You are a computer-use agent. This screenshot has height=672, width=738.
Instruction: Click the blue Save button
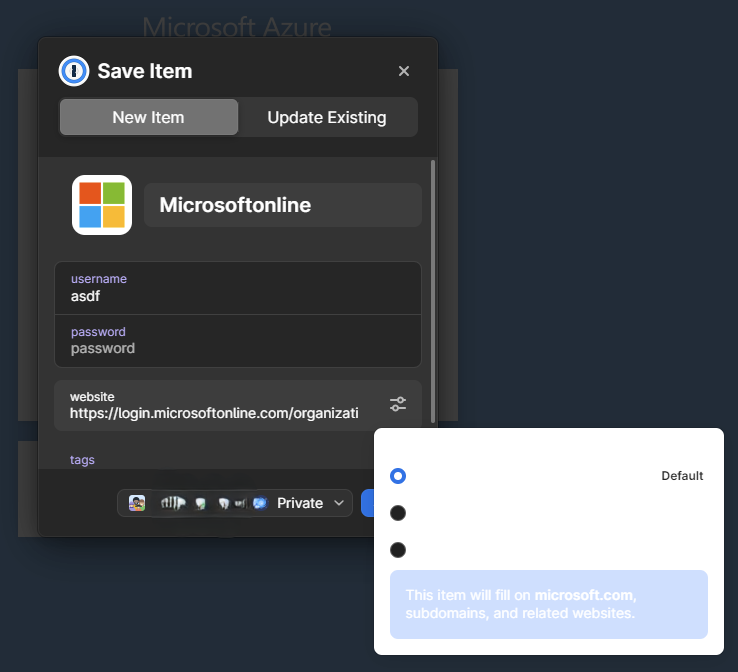(367, 503)
